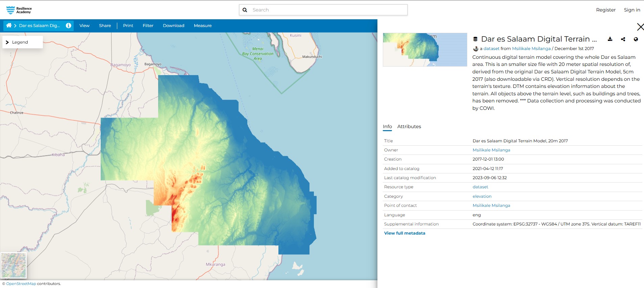
Task: Switch to the Attributes tab
Action: [409, 126]
